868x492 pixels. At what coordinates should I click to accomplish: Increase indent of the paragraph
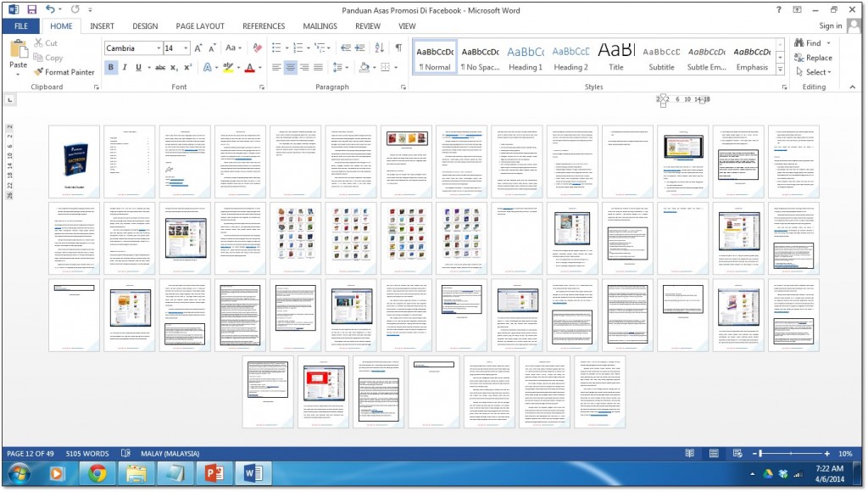point(360,48)
